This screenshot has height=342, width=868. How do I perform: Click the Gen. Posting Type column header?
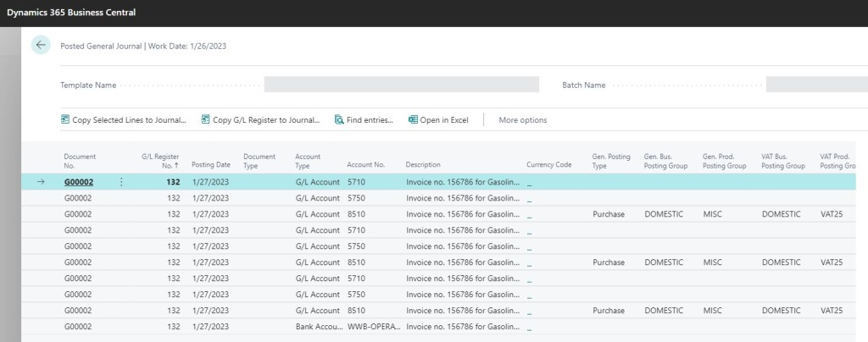(x=610, y=161)
